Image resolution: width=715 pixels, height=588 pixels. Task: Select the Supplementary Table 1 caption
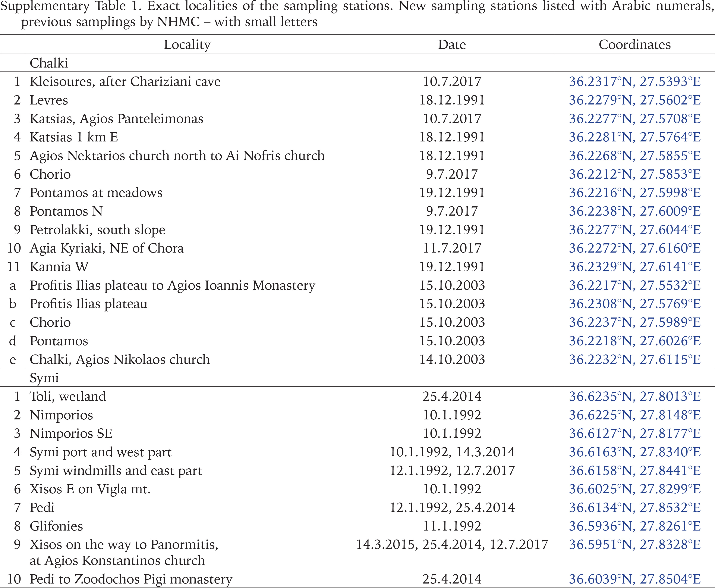pyautogui.click(x=357, y=15)
